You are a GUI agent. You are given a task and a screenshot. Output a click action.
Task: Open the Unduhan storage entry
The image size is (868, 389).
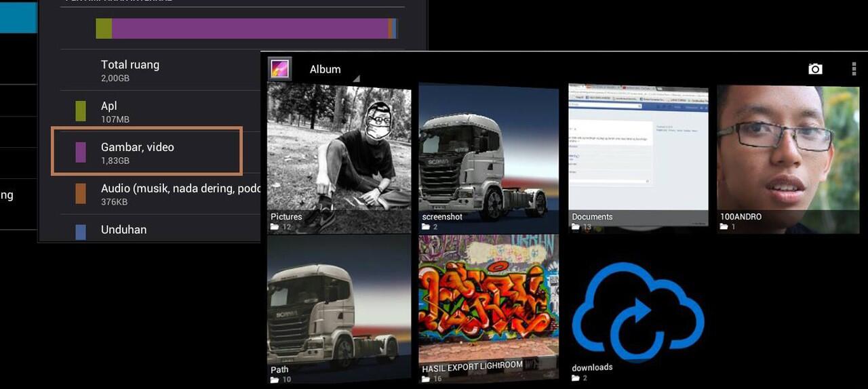[x=161, y=229]
